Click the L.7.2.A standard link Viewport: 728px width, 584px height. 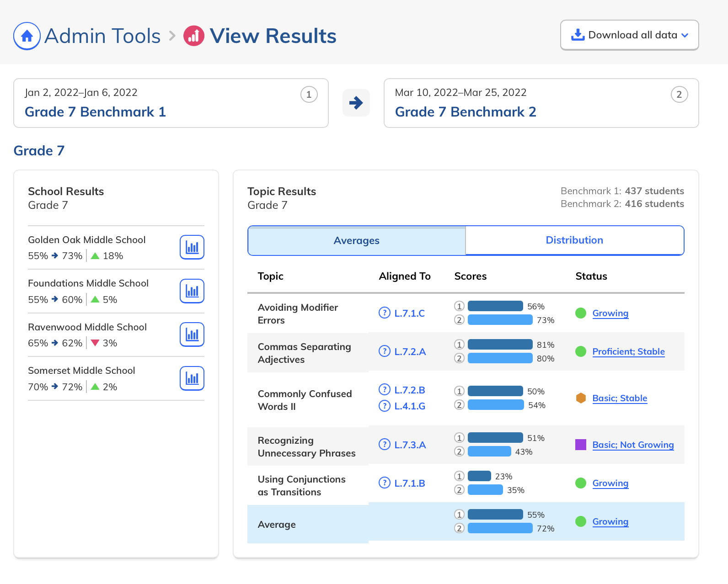pyautogui.click(x=410, y=351)
